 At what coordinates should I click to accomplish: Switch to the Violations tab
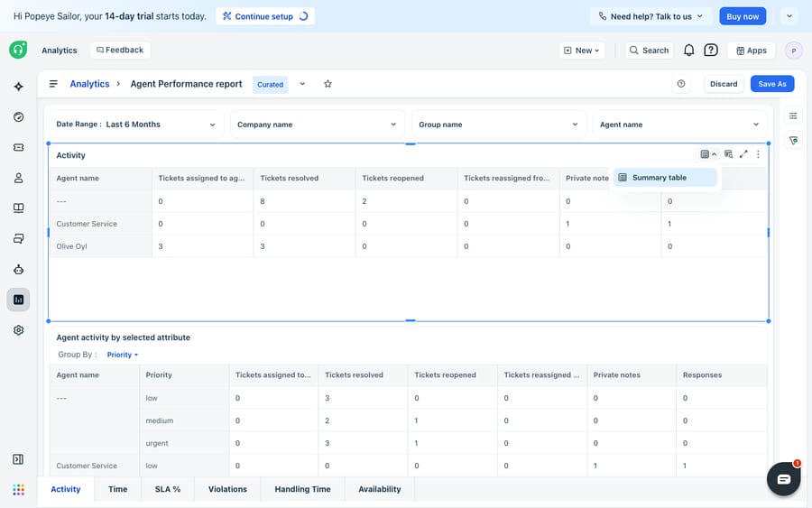point(228,489)
